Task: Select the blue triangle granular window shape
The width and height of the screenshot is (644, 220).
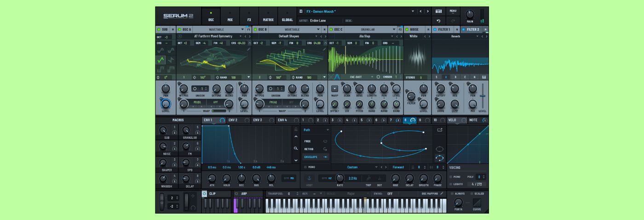Action: pos(336,77)
